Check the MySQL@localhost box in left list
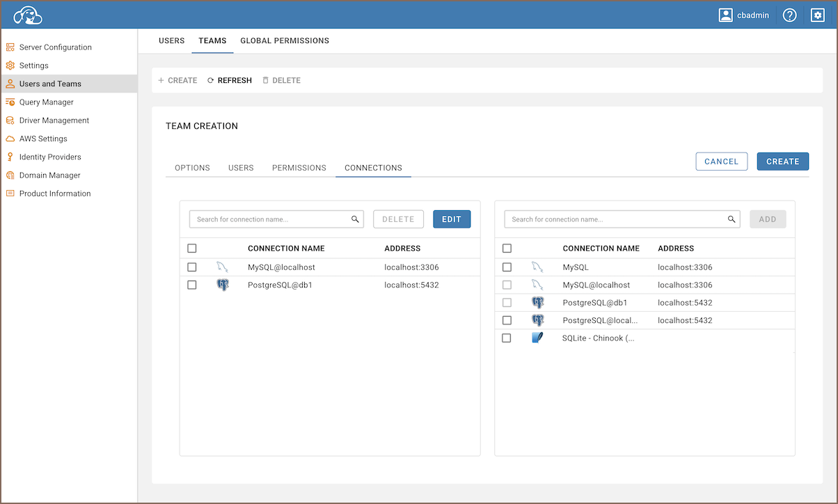 (192, 267)
